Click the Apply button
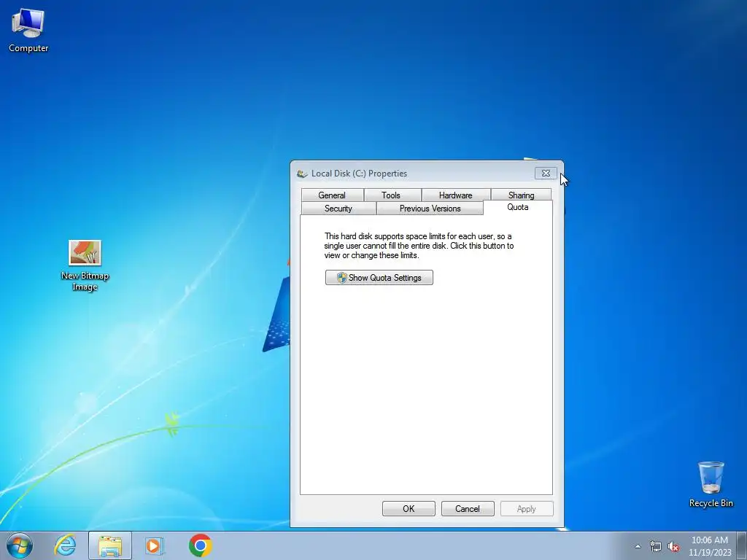 pyautogui.click(x=527, y=508)
